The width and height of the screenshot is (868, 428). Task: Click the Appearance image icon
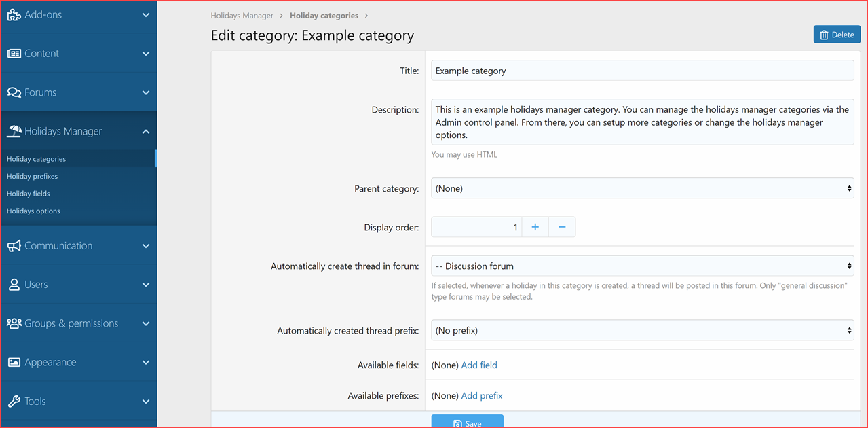(x=14, y=363)
